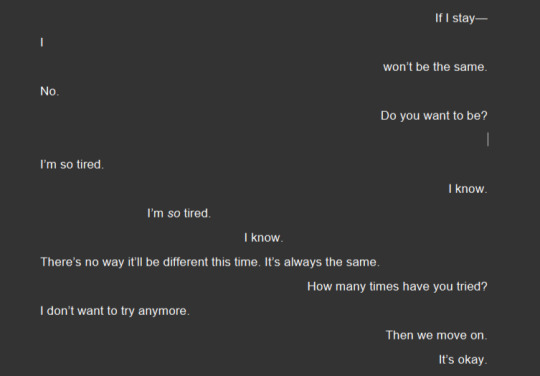Click the text "won't be the same."
The image size is (540, 376).
click(x=435, y=67)
